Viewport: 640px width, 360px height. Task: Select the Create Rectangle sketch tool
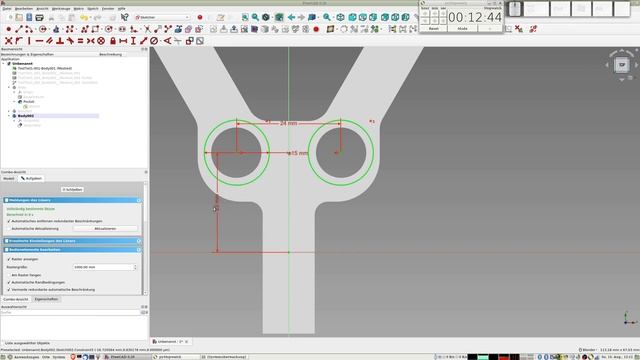95,29
